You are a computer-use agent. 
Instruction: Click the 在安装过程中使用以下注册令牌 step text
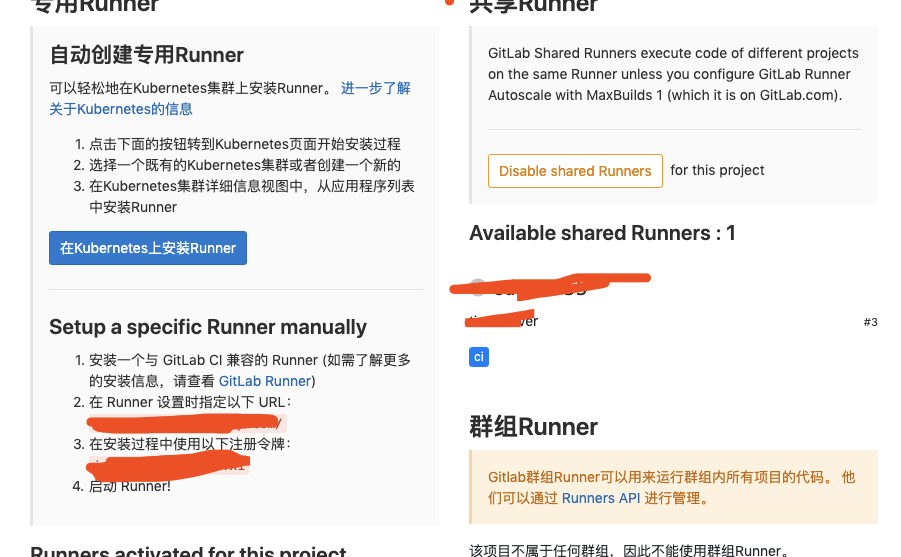[x=190, y=444]
